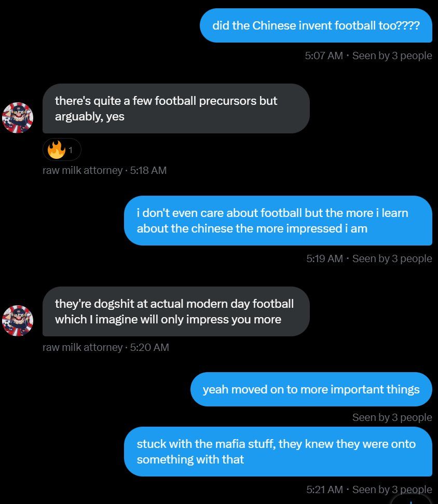Open 'Seen by 3 people' next to 5:07 AM
438x504 pixels.
click(x=392, y=56)
